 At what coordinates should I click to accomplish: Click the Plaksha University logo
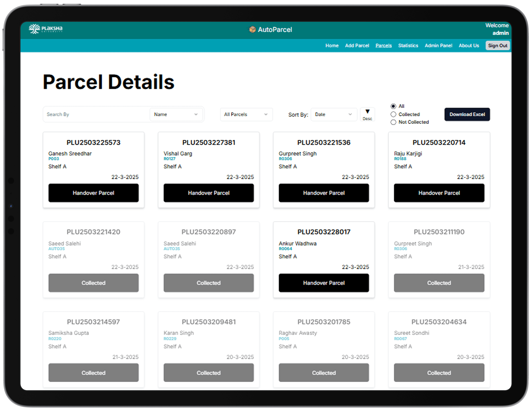pyautogui.click(x=45, y=29)
